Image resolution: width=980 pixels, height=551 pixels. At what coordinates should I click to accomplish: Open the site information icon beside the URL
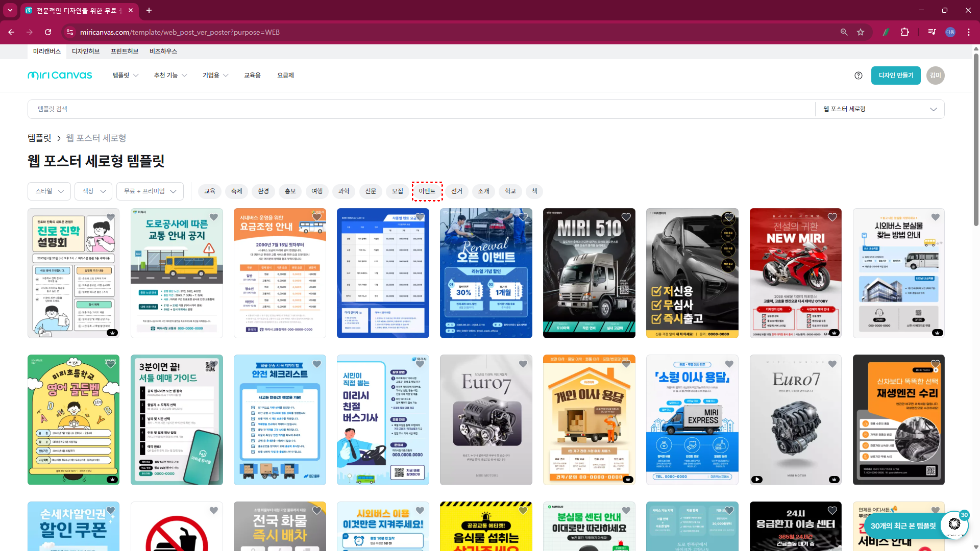pos(70,32)
